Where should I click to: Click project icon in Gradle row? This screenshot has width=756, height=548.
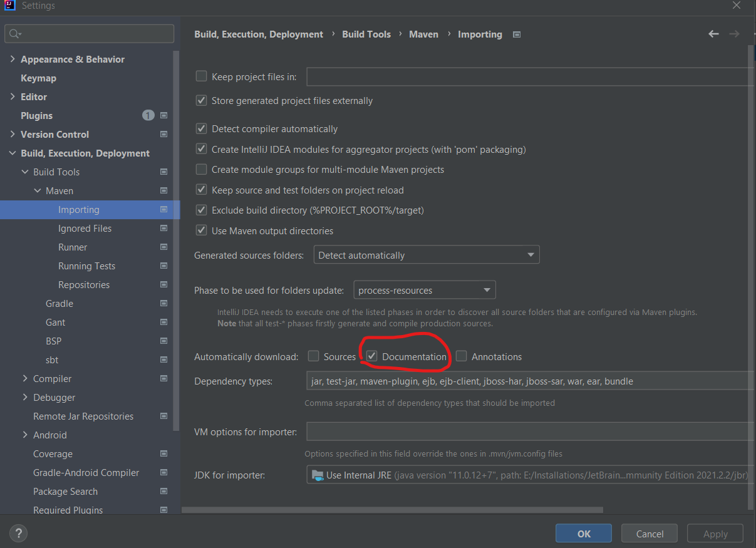pyautogui.click(x=164, y=303)
